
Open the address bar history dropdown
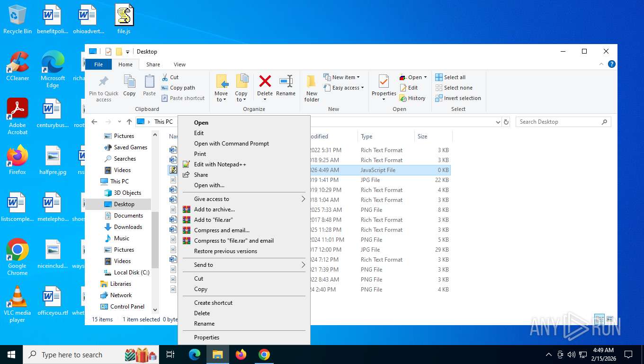[x=498, y=122]
